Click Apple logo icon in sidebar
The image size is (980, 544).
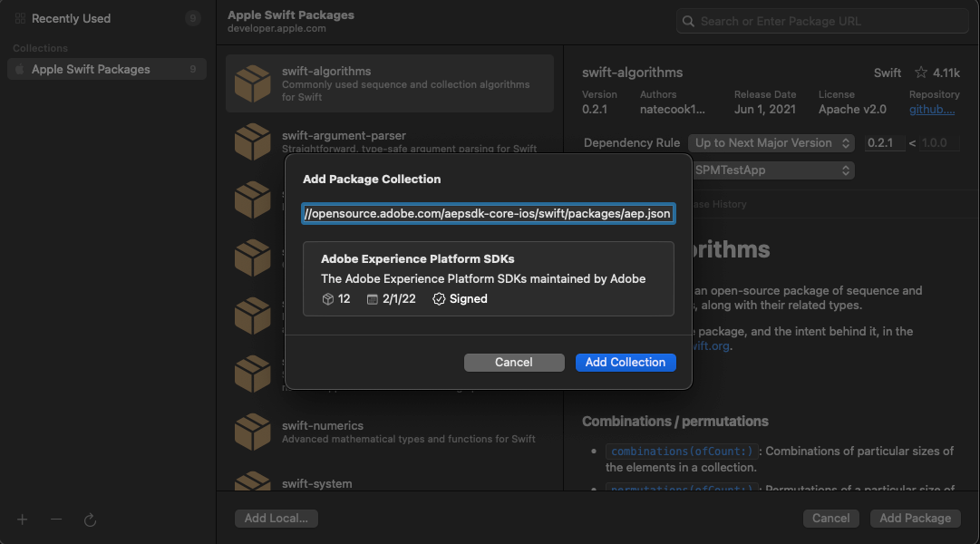point(19,70)
